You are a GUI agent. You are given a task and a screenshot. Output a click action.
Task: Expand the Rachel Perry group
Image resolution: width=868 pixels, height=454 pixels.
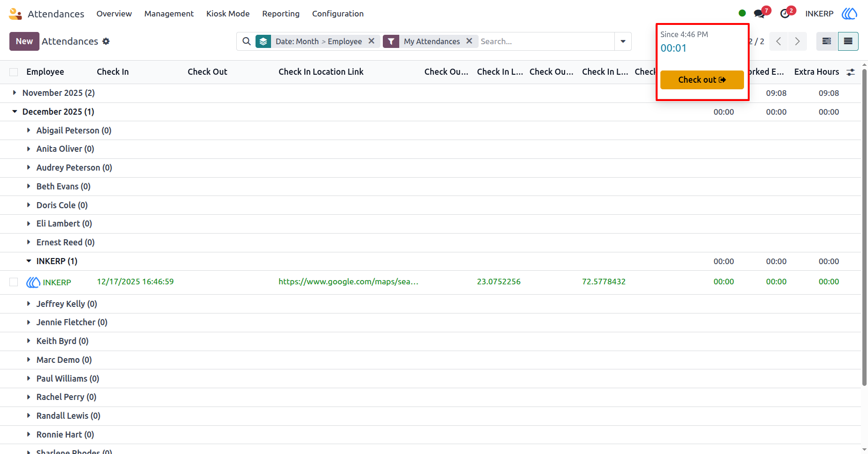coord(29,397)
